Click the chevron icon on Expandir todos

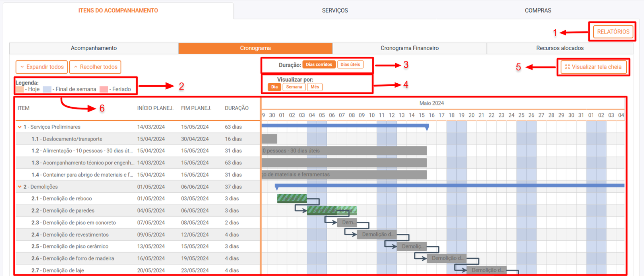pos(22,67)
